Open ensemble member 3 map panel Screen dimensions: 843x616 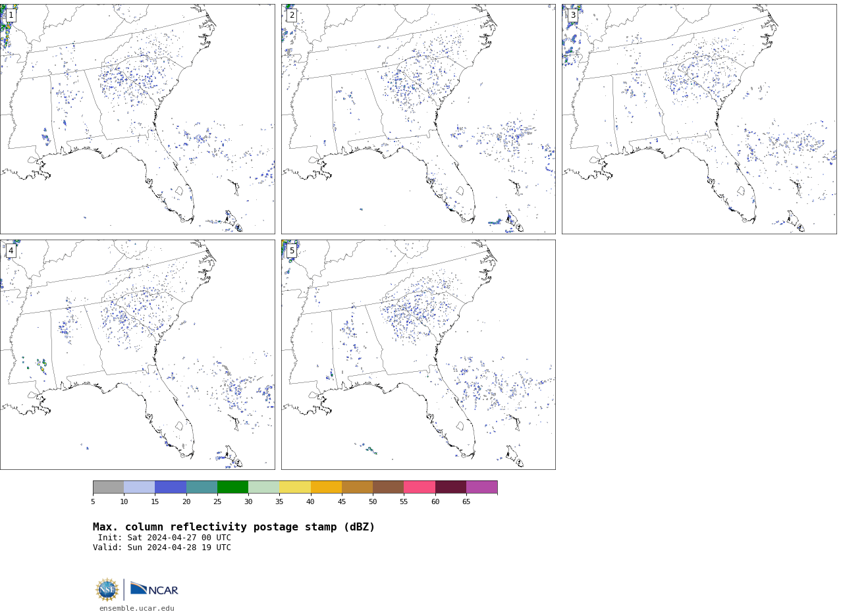tap(699, 119)
